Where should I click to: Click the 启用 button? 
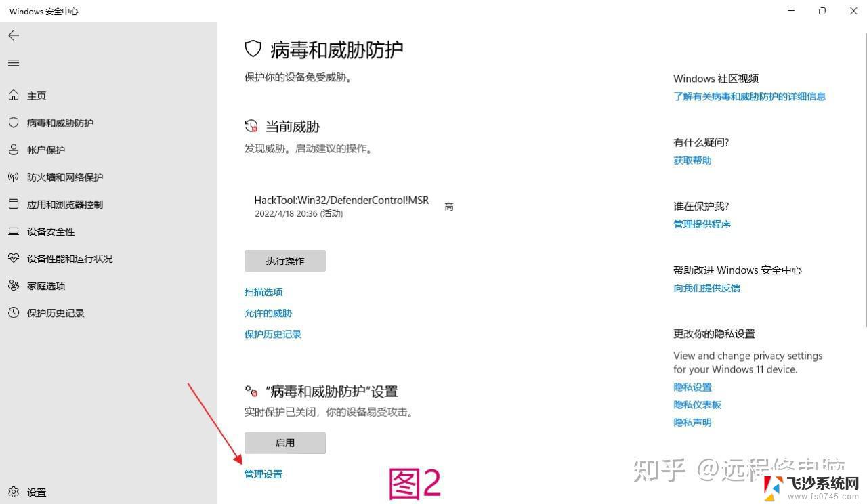pyautogui.click(x=285, y=443)
